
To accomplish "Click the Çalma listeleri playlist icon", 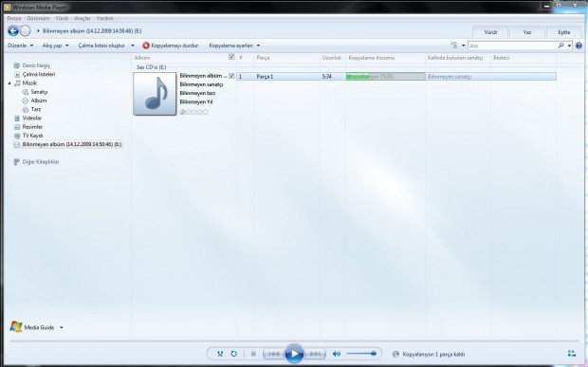I will [17, 74].
